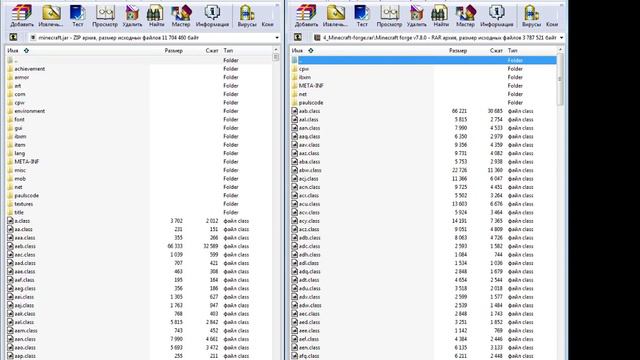Open Информация (Info) in right Minecraft forge window

(497, 16)
